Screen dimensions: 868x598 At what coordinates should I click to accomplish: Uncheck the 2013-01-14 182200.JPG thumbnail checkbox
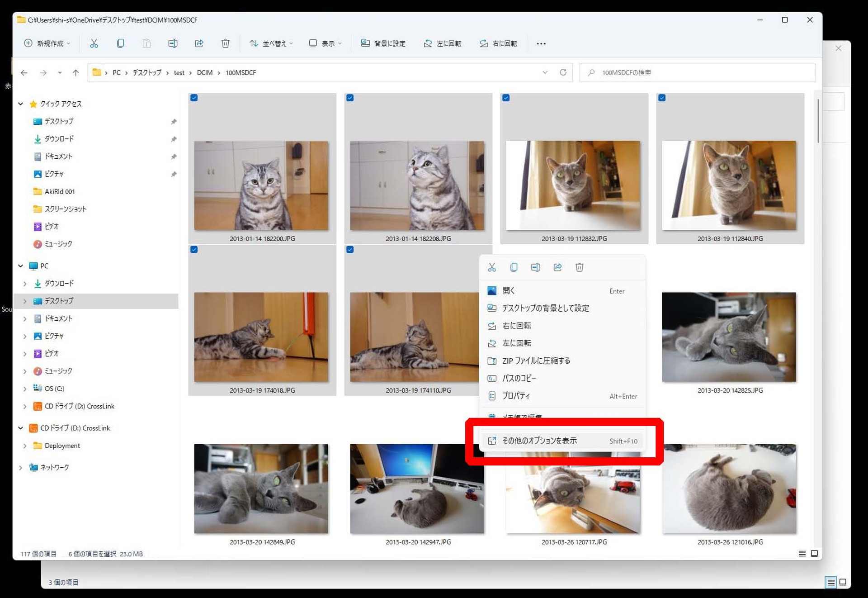[x=194, y=98]
